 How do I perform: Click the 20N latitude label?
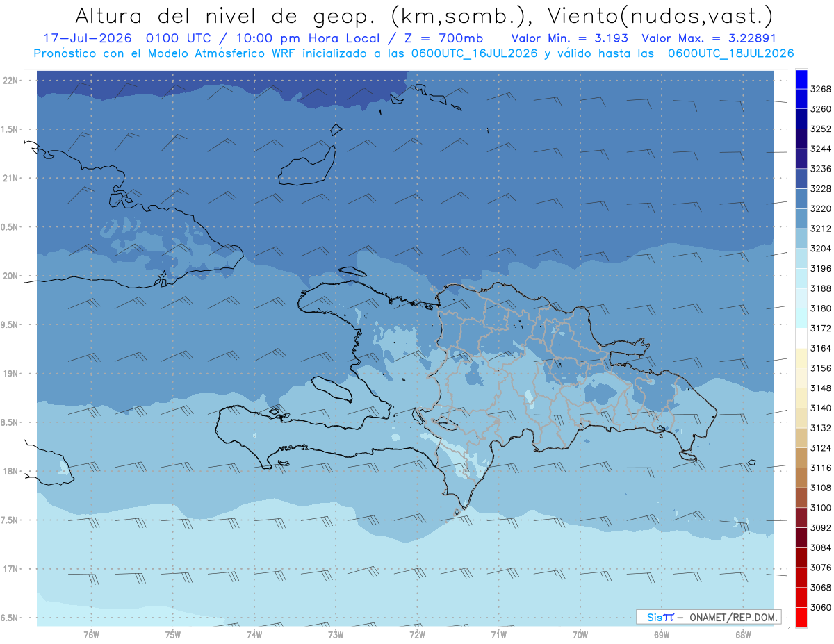click(11, 276)
